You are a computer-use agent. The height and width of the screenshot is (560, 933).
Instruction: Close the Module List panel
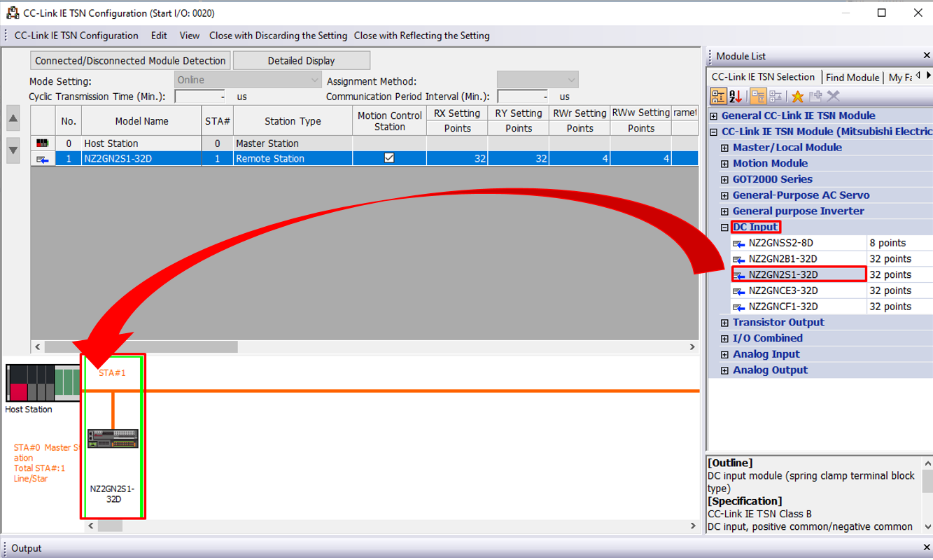point(927,56)
